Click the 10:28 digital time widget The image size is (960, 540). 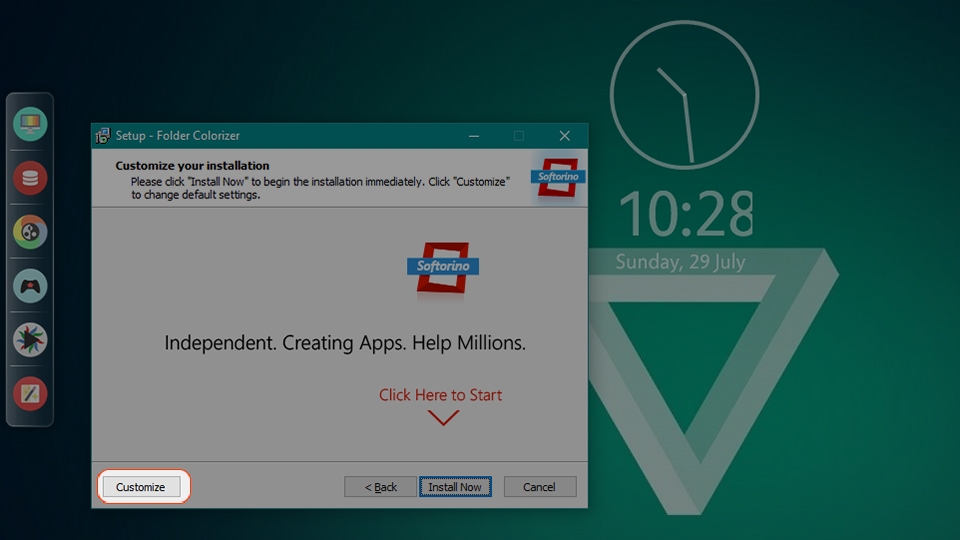point(686,213)
